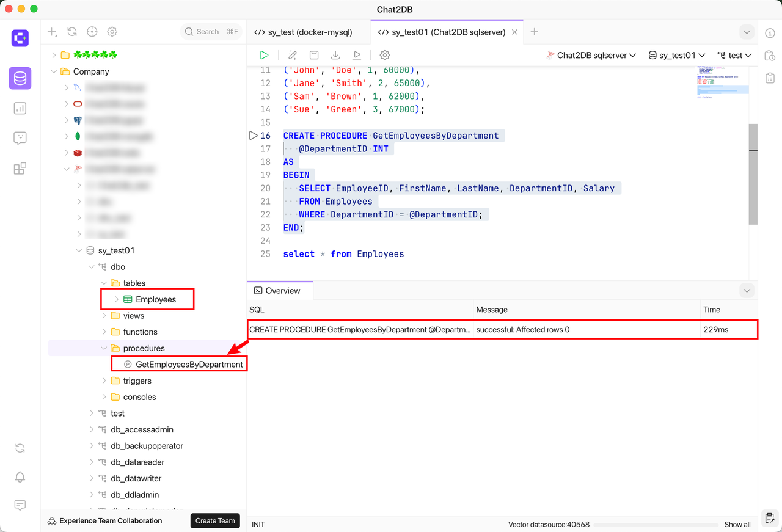Screen dimensions: 782x532
Task: Click the editor vertical scrollbar
Action: coord(753,174)
